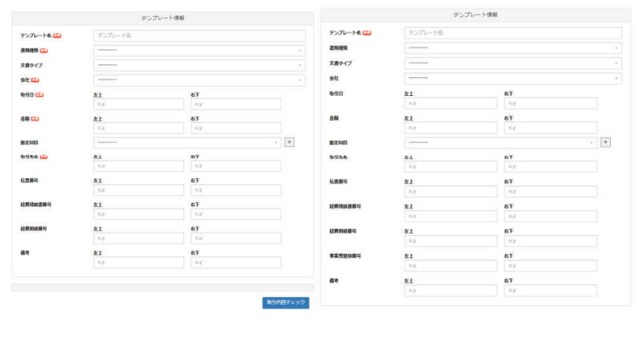Click 経費明細番号 右下 field in left form
The height and width of the screenshot is (337, 644).
click(236, 239)
